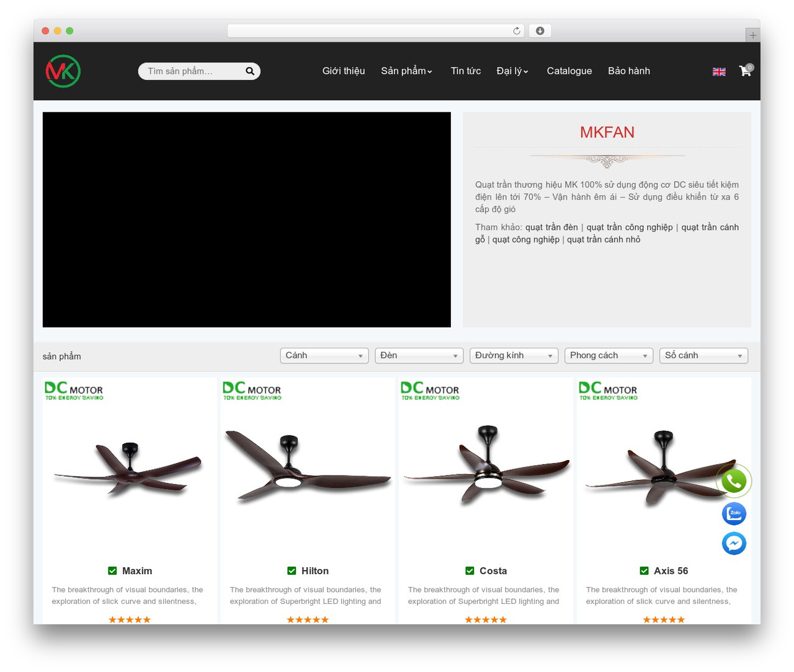Expand the Sản phẩm menu
794x672 pixels.
[x=407, y=71]
